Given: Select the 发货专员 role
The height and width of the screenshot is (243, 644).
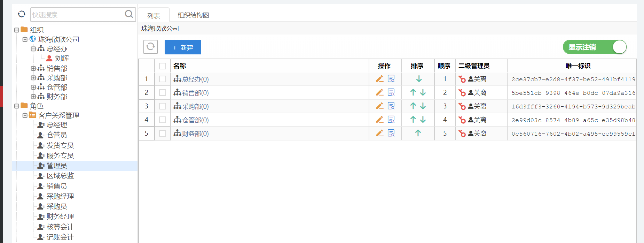Looking at the screenshot, I should [60, 145].
